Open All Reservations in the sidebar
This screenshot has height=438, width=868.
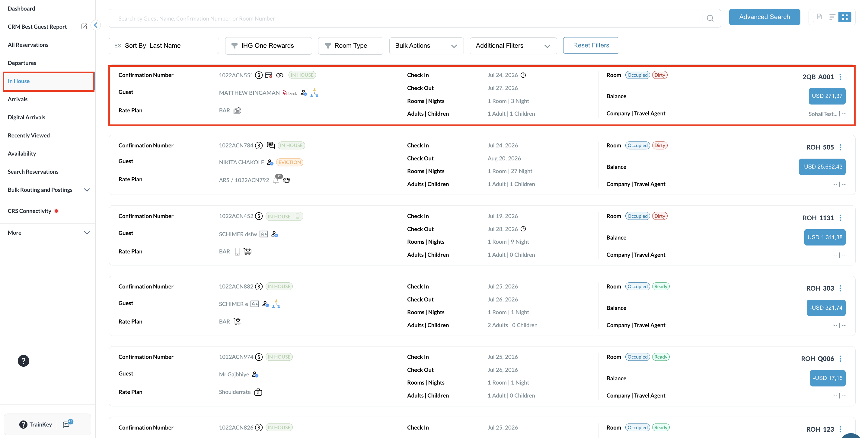coord(28,45)
